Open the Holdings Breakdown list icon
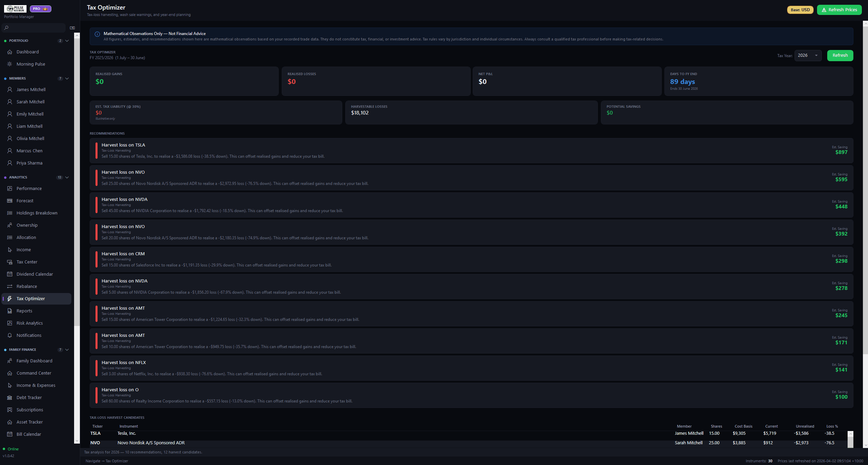 click(x=10, y=213)
